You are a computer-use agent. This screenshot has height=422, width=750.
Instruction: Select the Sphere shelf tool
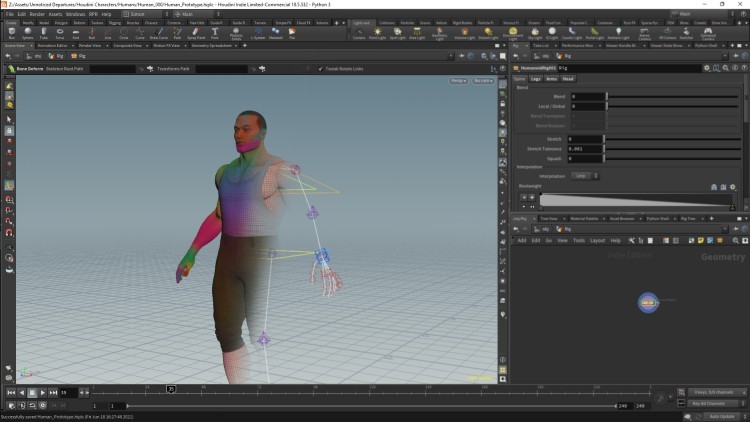pos(28,33)
